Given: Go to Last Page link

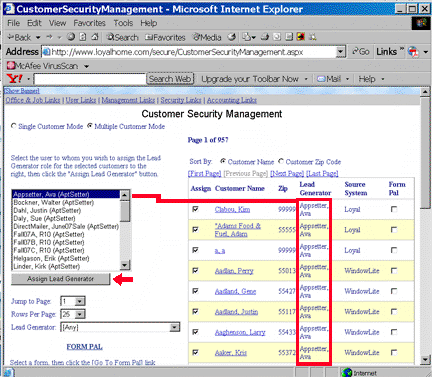Looking at the screenshot, I should 322,173.
